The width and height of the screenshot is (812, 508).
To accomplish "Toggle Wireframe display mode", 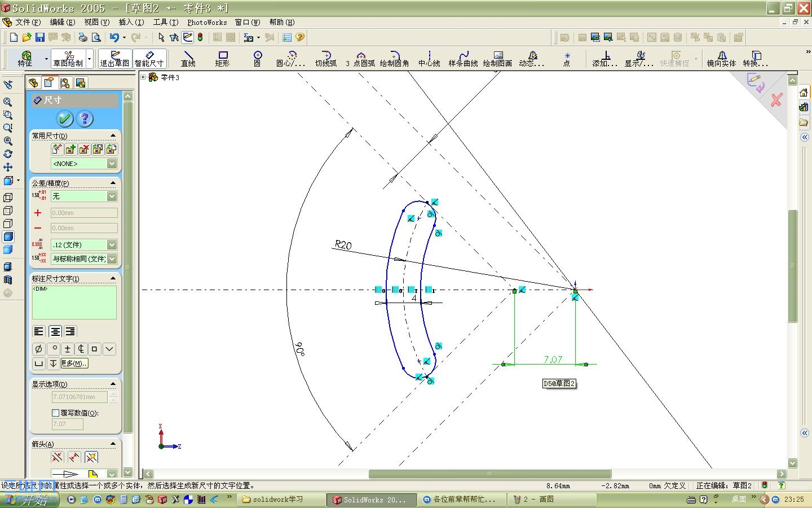I will (8, 198).
